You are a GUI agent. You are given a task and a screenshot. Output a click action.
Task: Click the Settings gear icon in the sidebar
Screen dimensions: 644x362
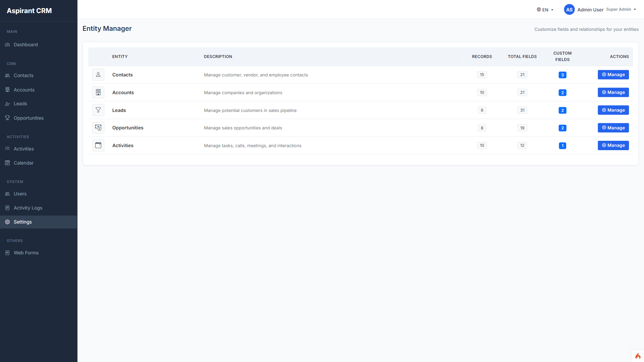pos(7,222)
